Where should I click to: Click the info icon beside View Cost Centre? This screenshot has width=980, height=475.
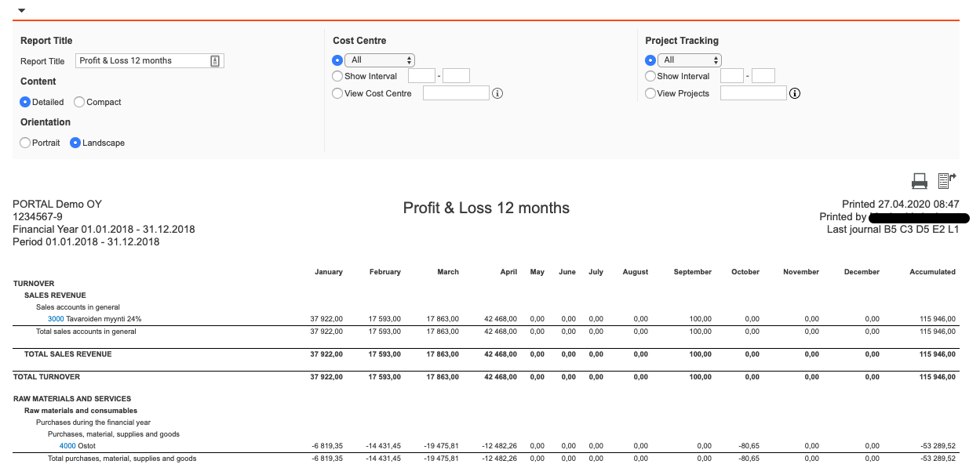497,93
